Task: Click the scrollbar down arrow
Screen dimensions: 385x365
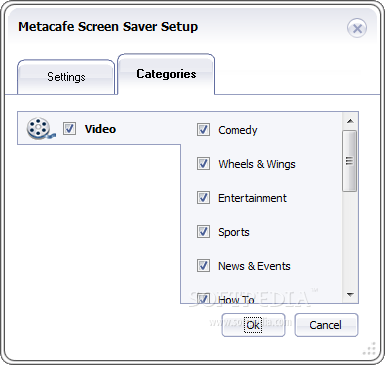Action: pyautogui.click(x=350, y=295)
